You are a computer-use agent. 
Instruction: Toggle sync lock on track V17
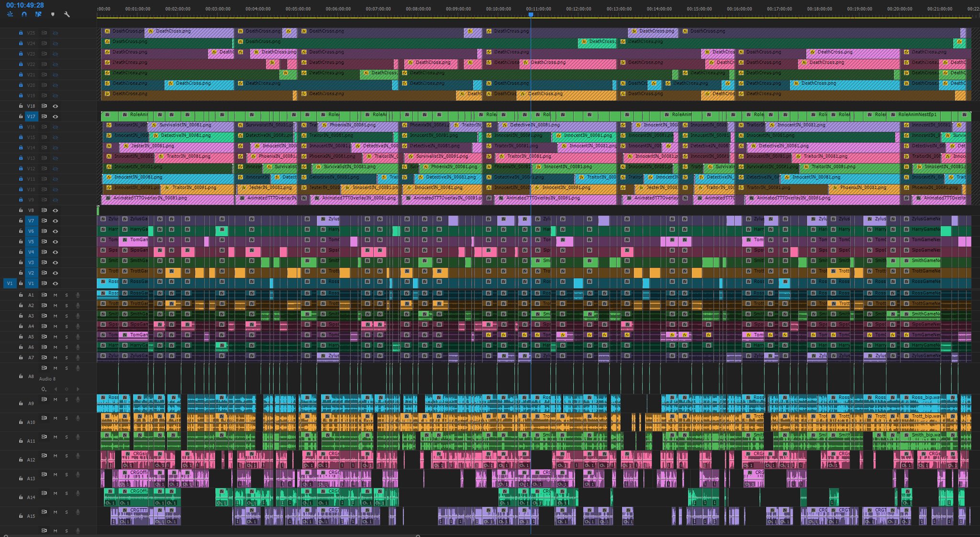coord(44,116)
